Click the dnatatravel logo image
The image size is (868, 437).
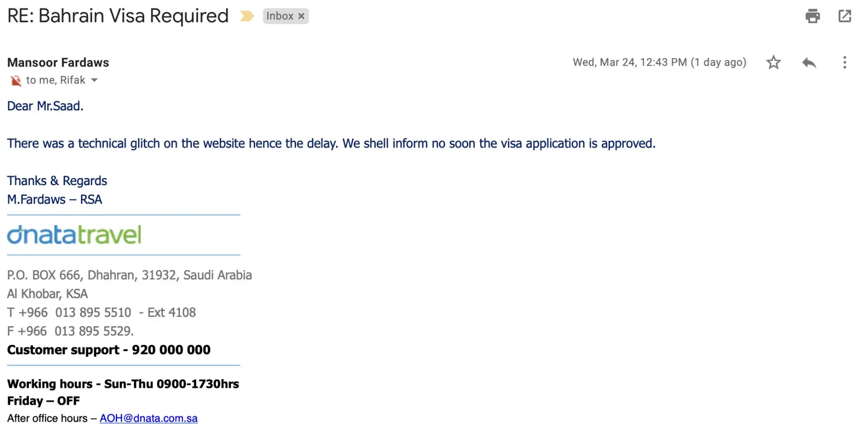(x=74, y=235)
